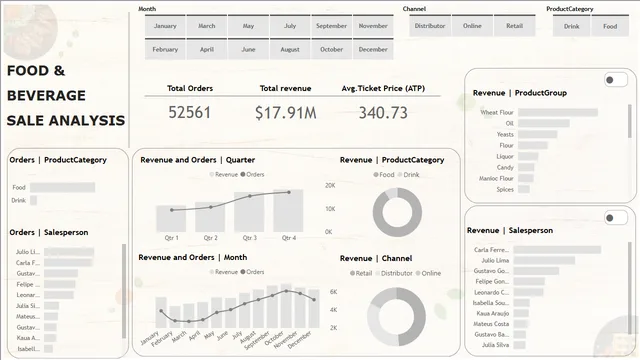Click Felipe Gon... revenue bar
This screenshot has height=360, width=640.
coord(529,281)
